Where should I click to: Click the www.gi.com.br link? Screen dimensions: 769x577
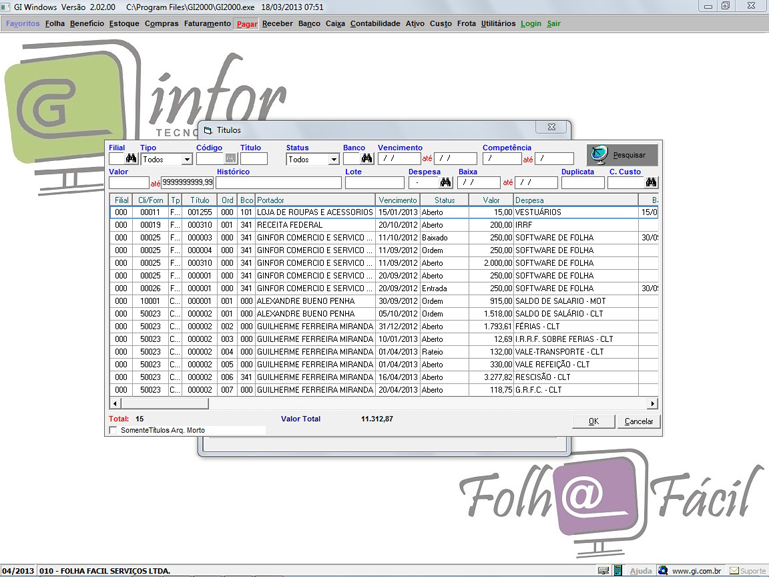(x=696, y=571)
